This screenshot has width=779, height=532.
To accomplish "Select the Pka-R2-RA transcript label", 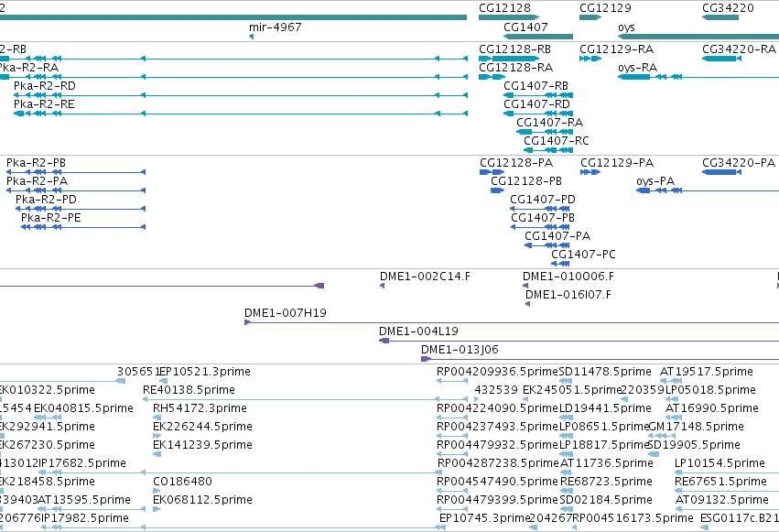I will coord(28,68).
